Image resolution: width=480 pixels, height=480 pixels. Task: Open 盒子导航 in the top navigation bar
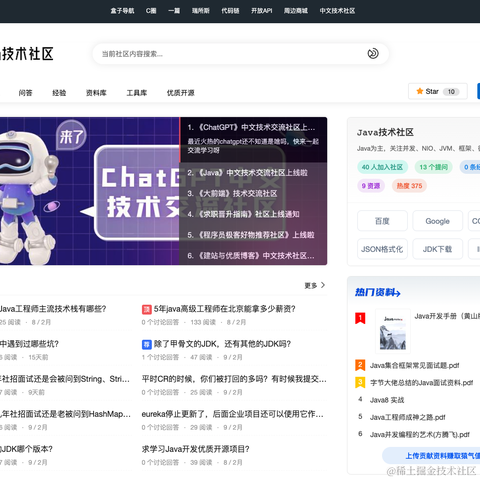(122, 11)
